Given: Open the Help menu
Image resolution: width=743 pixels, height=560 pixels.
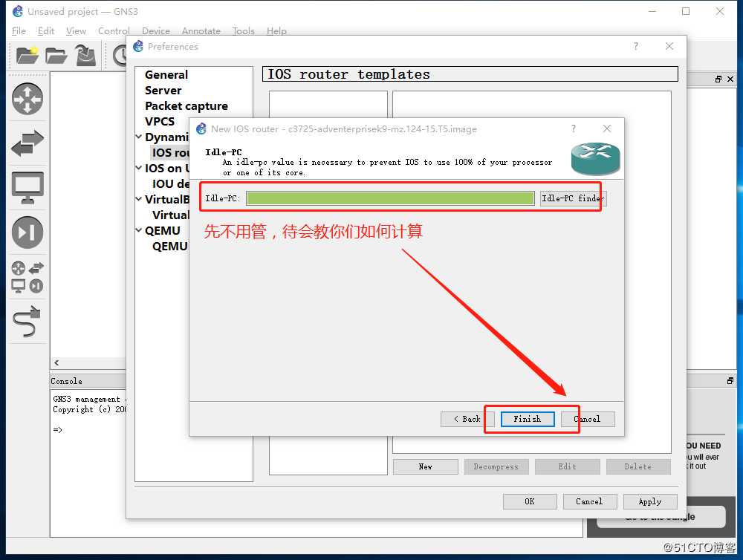Looking at the screenshot, I should click(276, 30).
